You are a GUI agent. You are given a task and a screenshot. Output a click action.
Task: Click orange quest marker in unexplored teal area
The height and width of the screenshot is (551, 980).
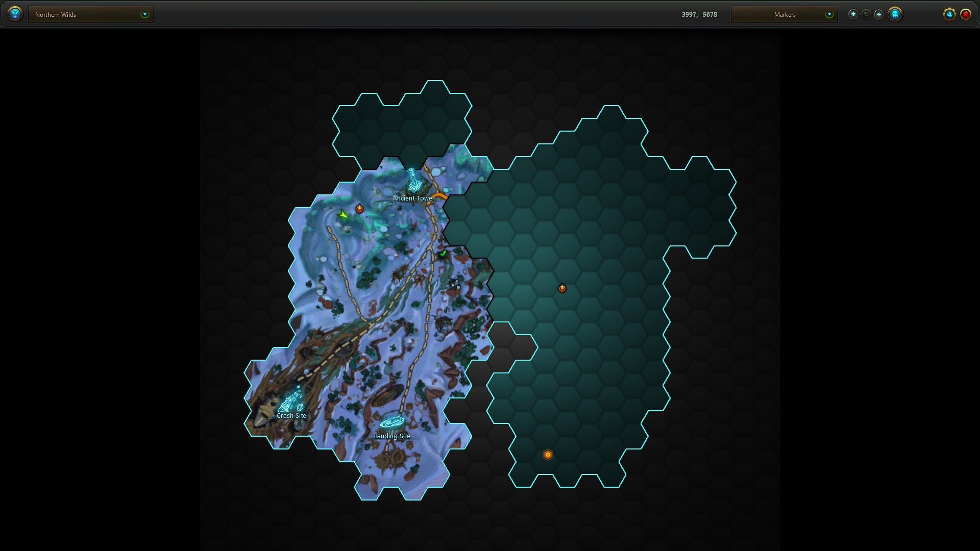click(x=562, y=288)
